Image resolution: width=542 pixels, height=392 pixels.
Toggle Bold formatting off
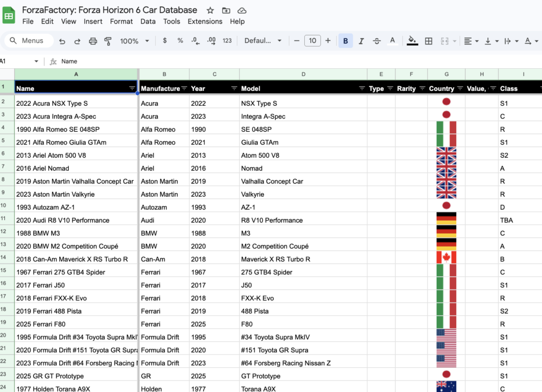(x=346, y=41)
